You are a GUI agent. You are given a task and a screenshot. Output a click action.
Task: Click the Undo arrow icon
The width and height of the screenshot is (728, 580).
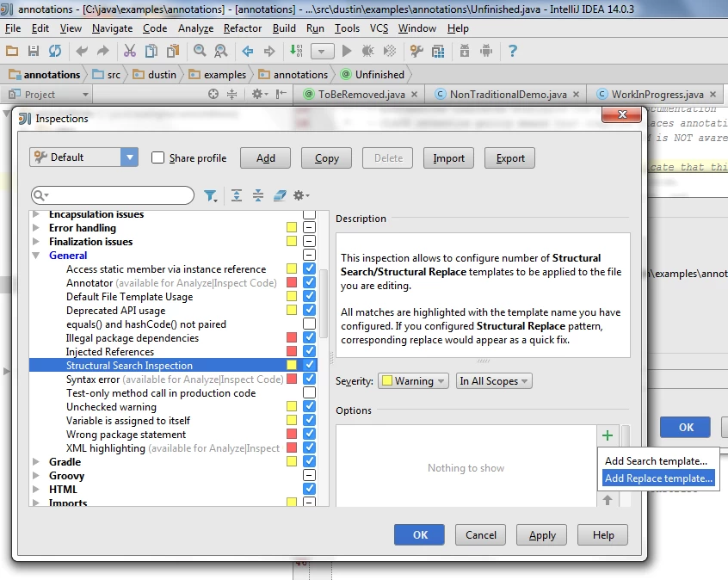click(x=82, y=51)
